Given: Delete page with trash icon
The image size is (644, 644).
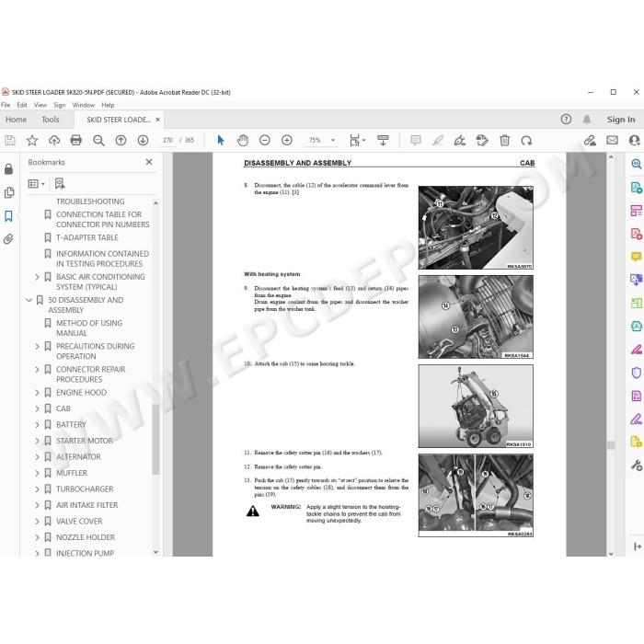Looking at the screenshot, I should point(504,141).
